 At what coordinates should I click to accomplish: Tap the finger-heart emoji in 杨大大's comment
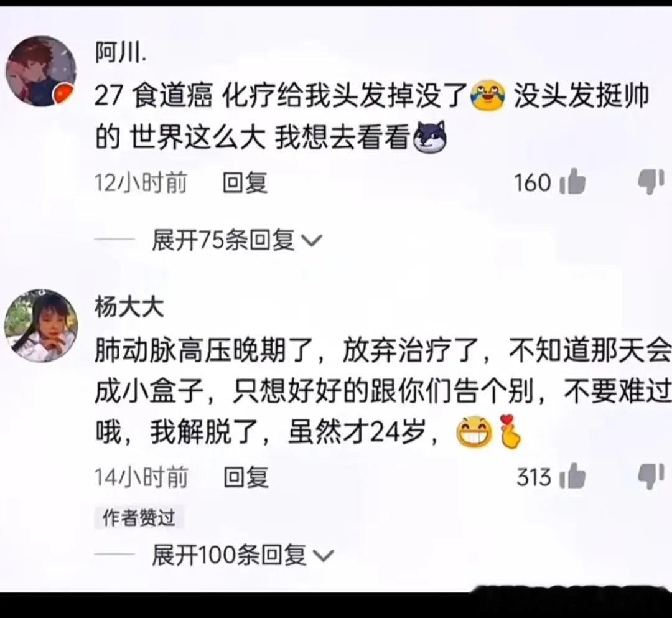point(509,431)
